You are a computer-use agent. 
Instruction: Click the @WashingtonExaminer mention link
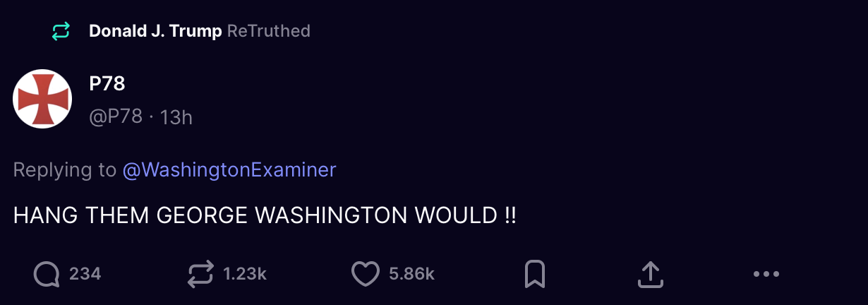pos(229,170)
